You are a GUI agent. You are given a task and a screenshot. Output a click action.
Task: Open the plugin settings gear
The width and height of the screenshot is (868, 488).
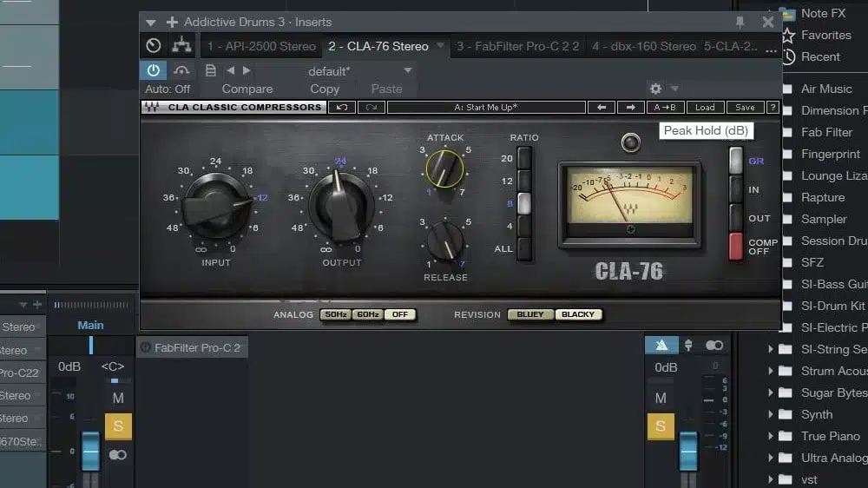pos(655,89)
